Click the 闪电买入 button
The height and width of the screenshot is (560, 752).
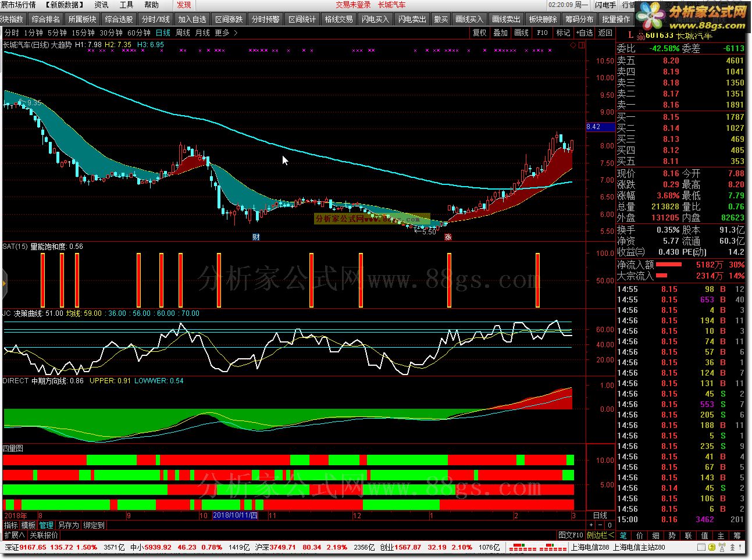coord(375,19)
